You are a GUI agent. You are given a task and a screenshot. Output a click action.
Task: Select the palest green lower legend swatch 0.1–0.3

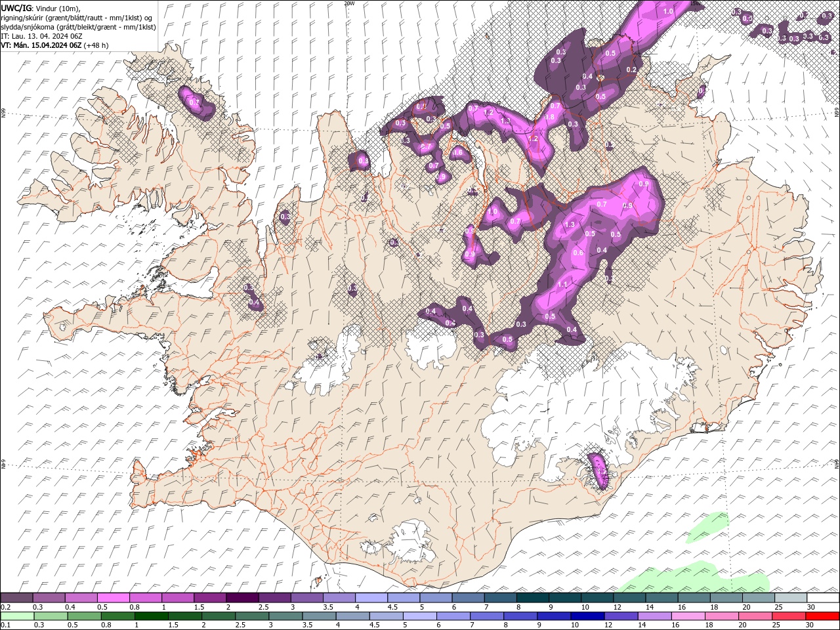(17, 616)
